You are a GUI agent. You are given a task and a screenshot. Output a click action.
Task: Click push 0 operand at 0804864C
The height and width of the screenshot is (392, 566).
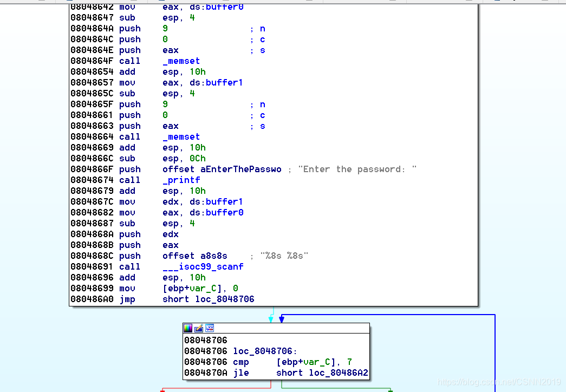(x=165, y=40)
